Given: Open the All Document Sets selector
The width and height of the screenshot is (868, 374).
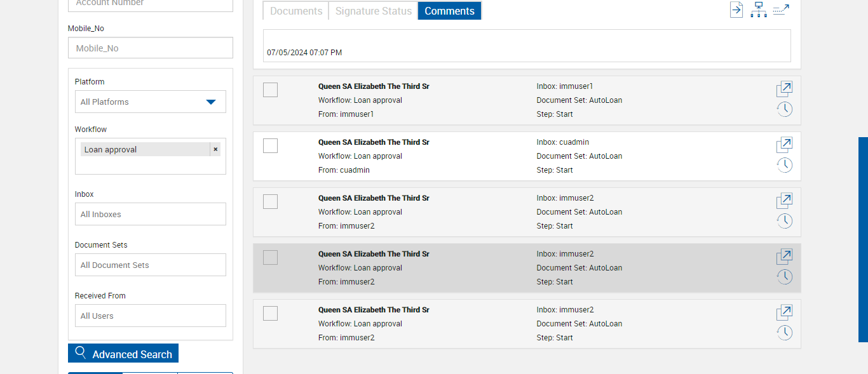Looking at the screenshot, I should 150,265.
